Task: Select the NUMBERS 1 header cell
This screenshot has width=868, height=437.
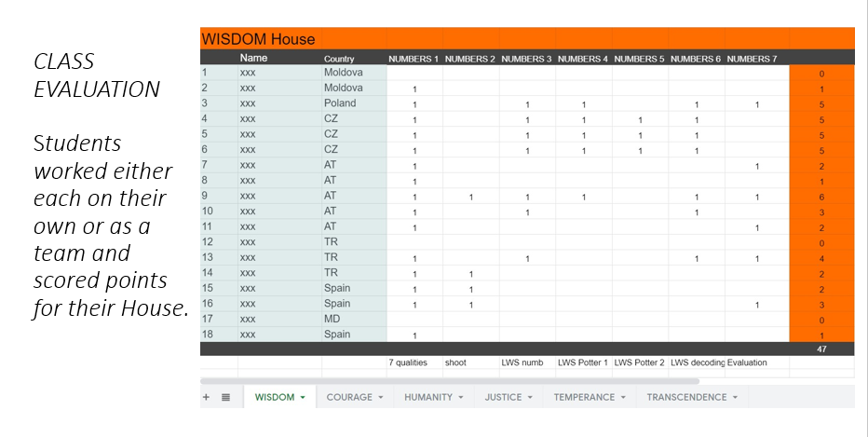Action: [413, 59]
